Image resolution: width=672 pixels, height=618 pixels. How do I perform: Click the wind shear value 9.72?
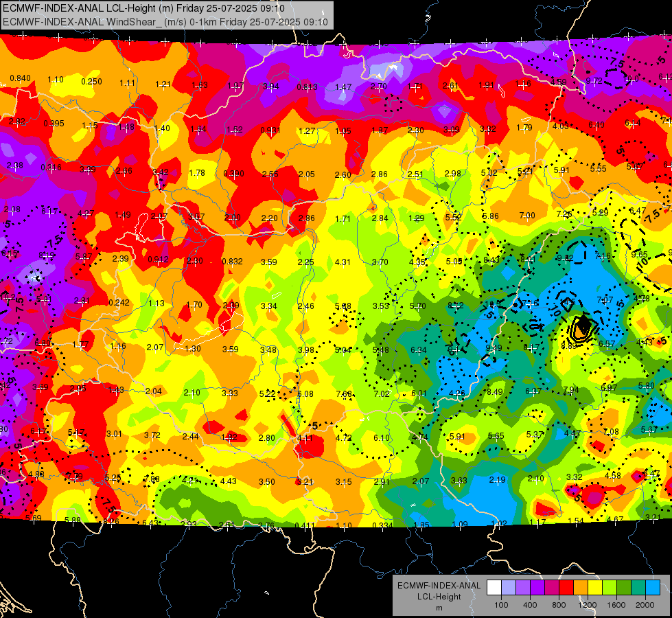(594, 80)
